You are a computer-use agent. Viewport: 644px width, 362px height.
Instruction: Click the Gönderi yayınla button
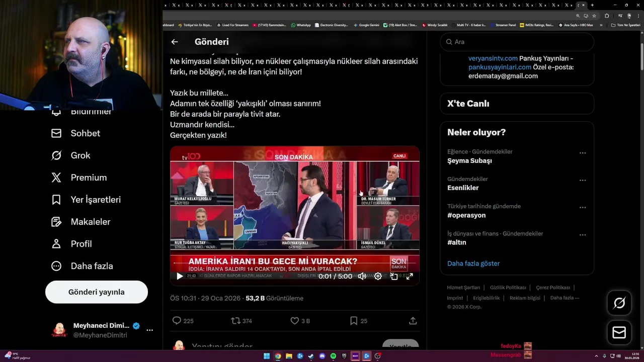tap(97, 292)
